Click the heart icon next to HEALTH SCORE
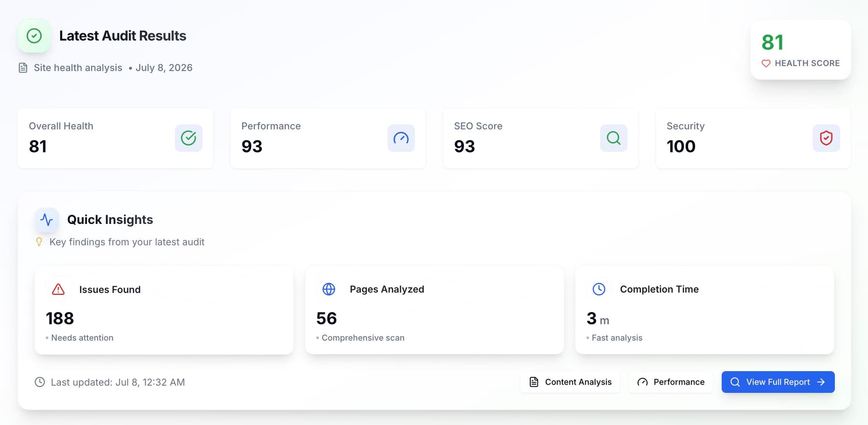Image resolution: width=868 pixels, height=425 pixels. tap(766, 63)
